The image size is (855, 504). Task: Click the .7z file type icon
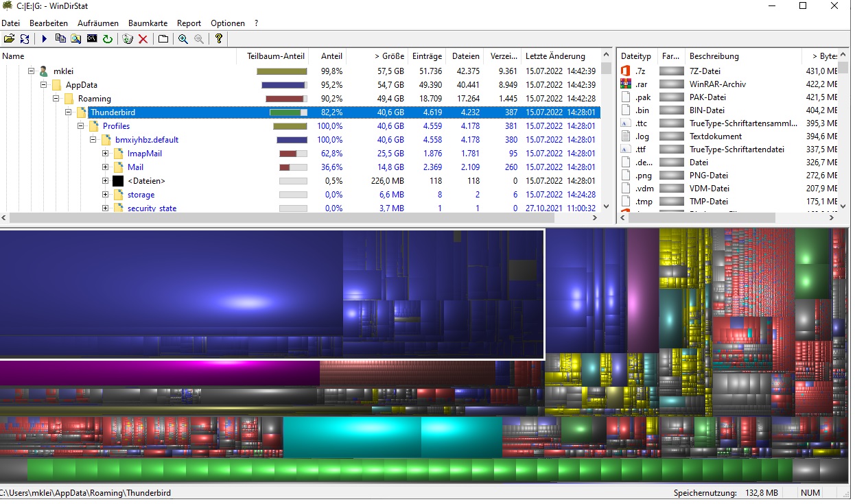coord(625,71)
